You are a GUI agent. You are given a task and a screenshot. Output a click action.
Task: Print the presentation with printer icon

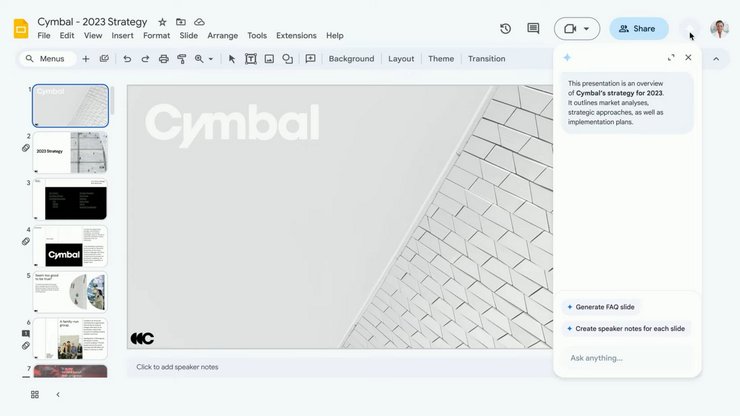pyautogui.click(x=163, y=59)
